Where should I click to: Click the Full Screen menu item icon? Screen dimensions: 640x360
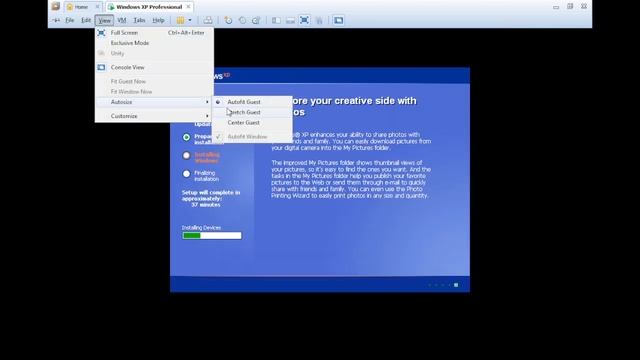pyautogui.click(x=101, y=33)
